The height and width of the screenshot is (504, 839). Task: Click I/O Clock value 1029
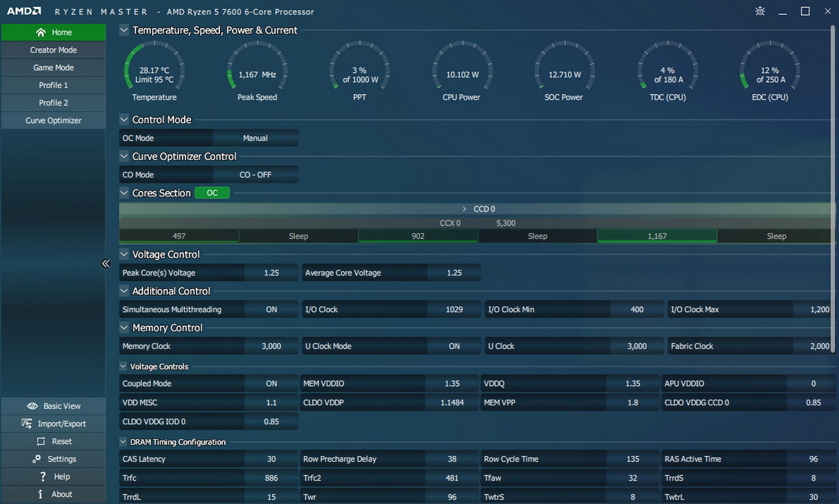coord(454,309)
